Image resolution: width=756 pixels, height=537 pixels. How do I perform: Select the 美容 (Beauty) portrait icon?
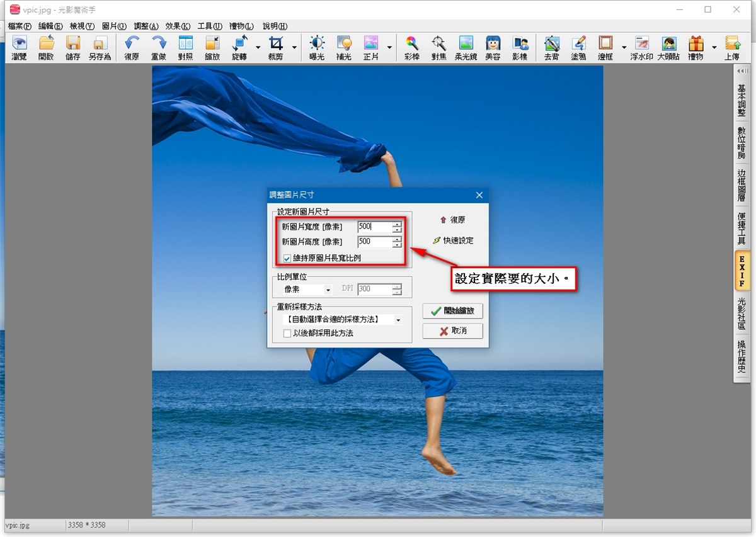[493, 47]
